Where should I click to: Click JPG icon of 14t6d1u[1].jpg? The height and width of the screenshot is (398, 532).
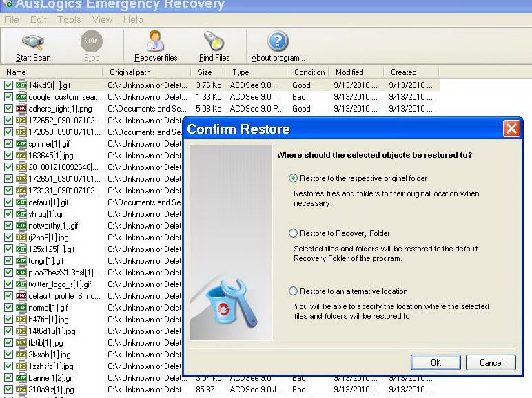(21, 331)
